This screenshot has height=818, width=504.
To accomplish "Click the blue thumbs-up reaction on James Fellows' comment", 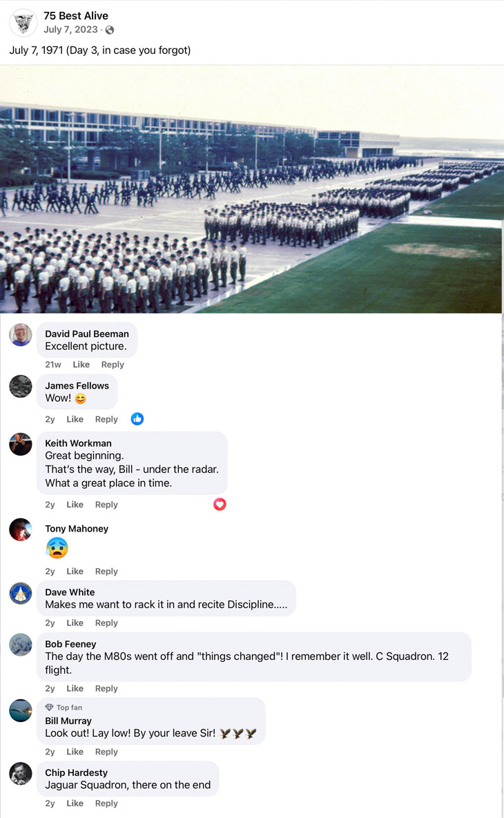I will coord(137,419).
